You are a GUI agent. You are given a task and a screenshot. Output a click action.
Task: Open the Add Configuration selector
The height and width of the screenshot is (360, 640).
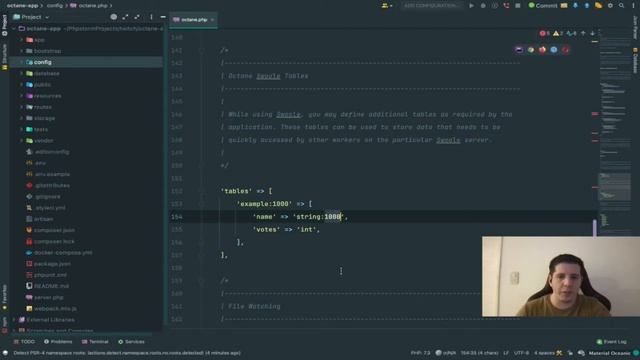pyautogui.click(x=431, y=6)
